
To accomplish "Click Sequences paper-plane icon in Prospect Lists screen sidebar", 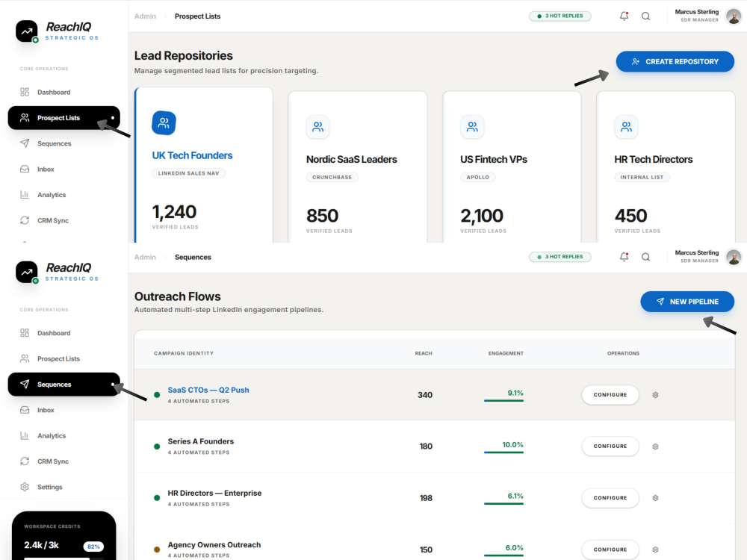I will coord(25,143).
